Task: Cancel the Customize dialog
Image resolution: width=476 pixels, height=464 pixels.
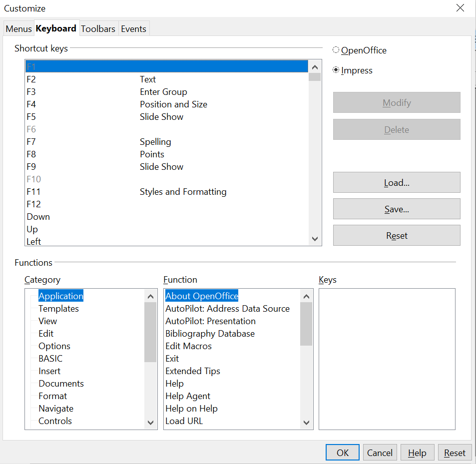Action: [x=380, y=453]
